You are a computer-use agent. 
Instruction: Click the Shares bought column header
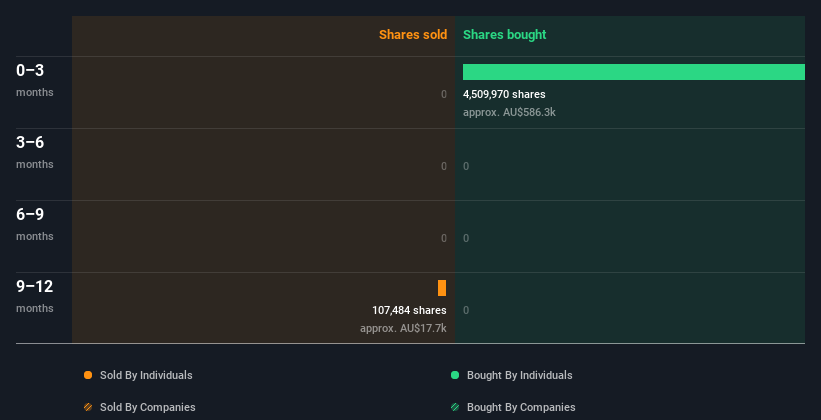click(505, 35)
